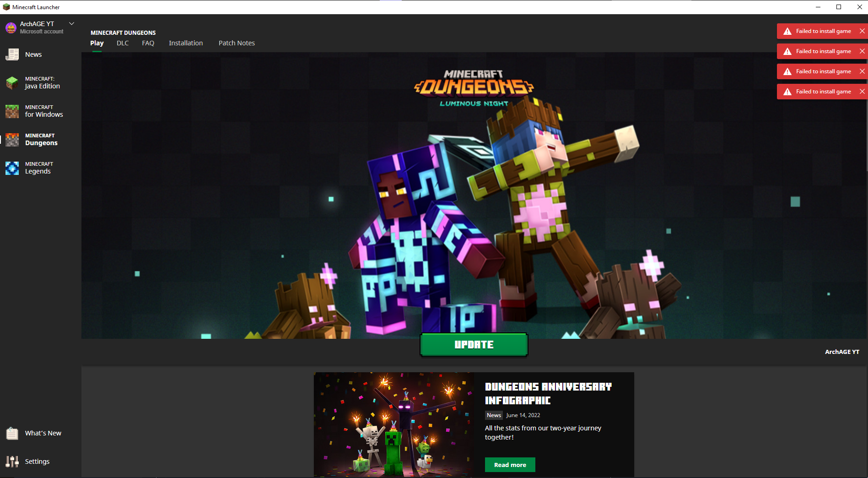Image resolution: width=868 pixels, height=478 pixels.
Task: Open the What's New clipboard icon
Action: 12,433
